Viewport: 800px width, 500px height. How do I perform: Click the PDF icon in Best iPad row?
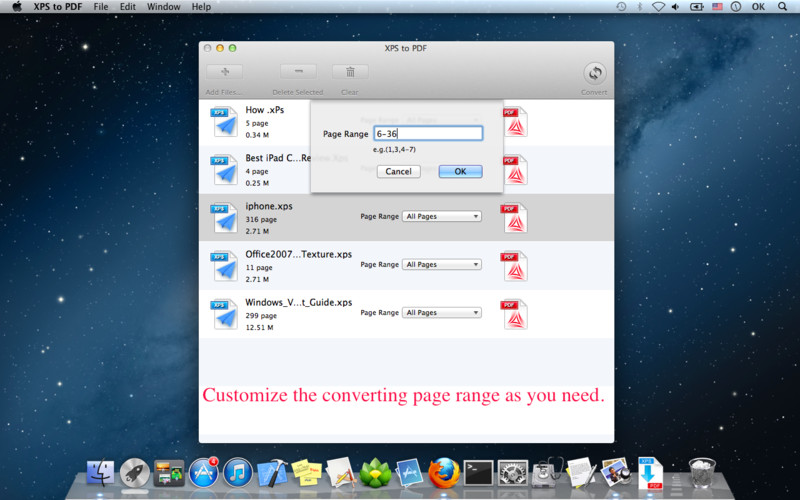tap(515, 169)
